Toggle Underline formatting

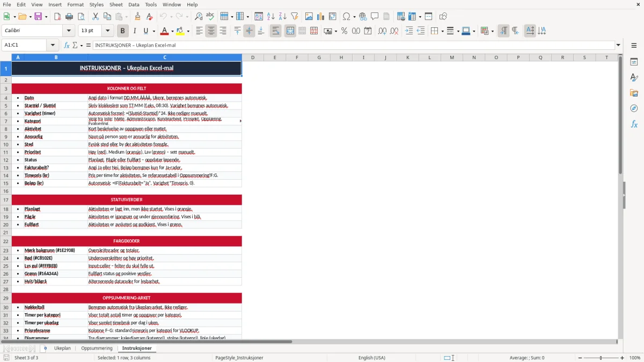tap(146, 31)
